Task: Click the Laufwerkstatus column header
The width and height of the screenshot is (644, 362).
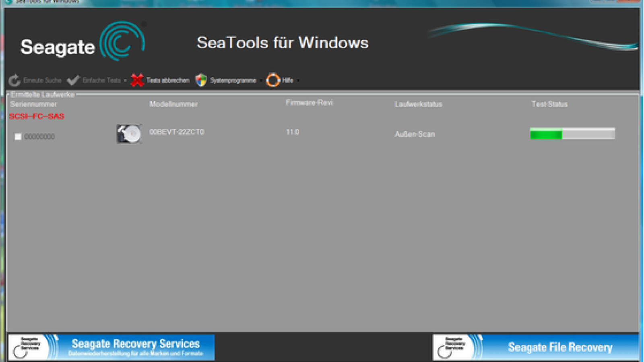Action: pos(418,104)
